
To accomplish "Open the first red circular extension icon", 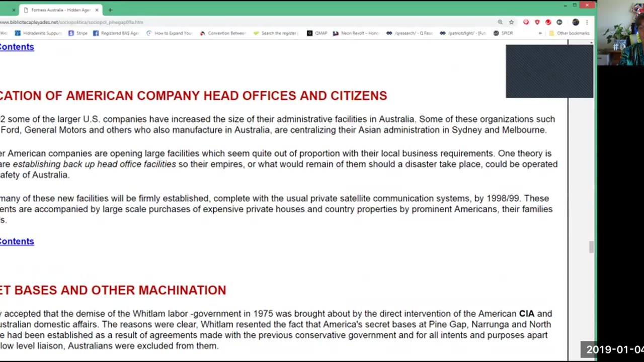I will (526, 22).
